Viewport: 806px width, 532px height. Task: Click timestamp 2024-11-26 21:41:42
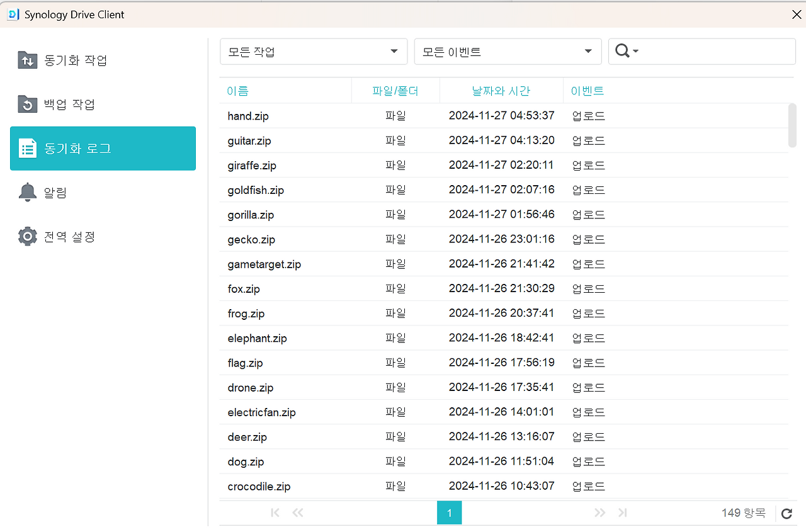pyautogui.click(x=502, y=263)
